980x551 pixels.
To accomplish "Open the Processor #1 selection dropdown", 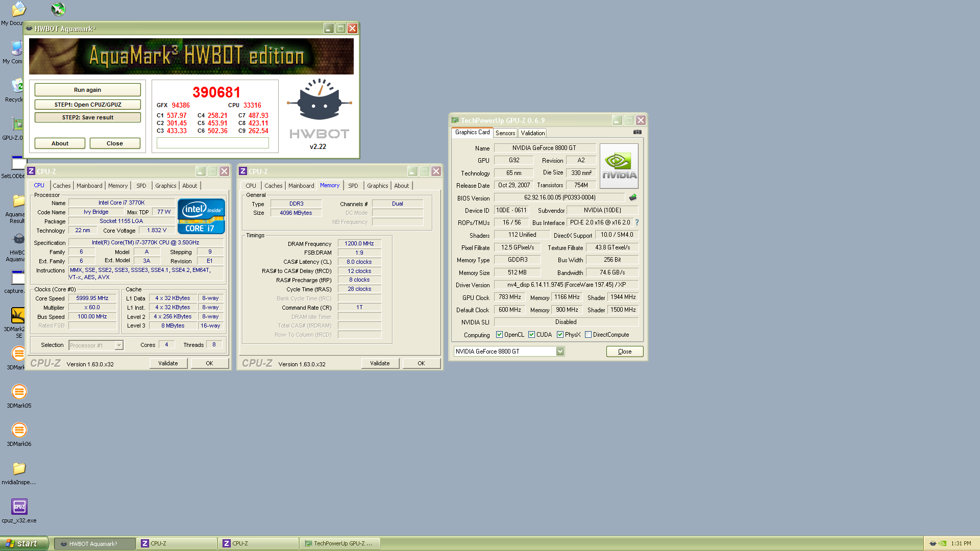I will click(x=96, y=345).
